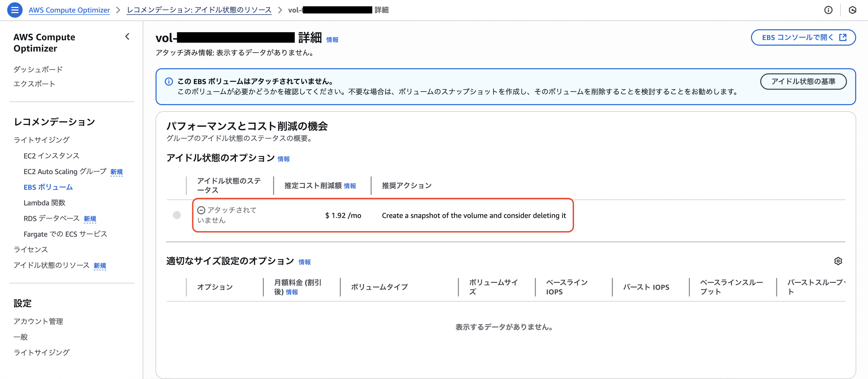Click the オプション column header
This screenshot has width=868, height=379.
click(215, 287)
